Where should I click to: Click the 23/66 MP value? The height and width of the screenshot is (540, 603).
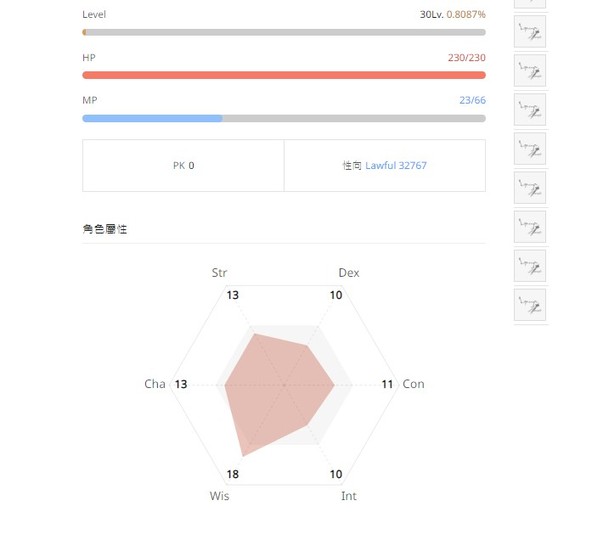pos(472,100)
